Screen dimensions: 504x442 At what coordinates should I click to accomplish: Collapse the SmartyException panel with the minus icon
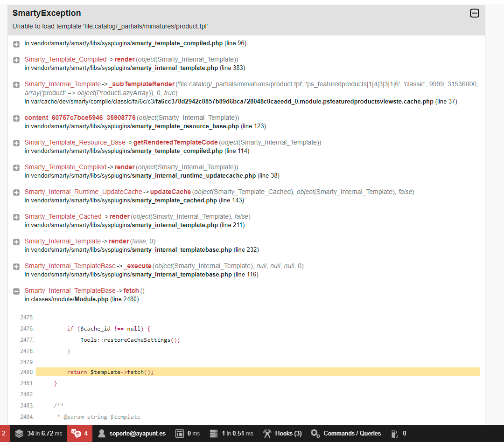click(x=475, y=13)
